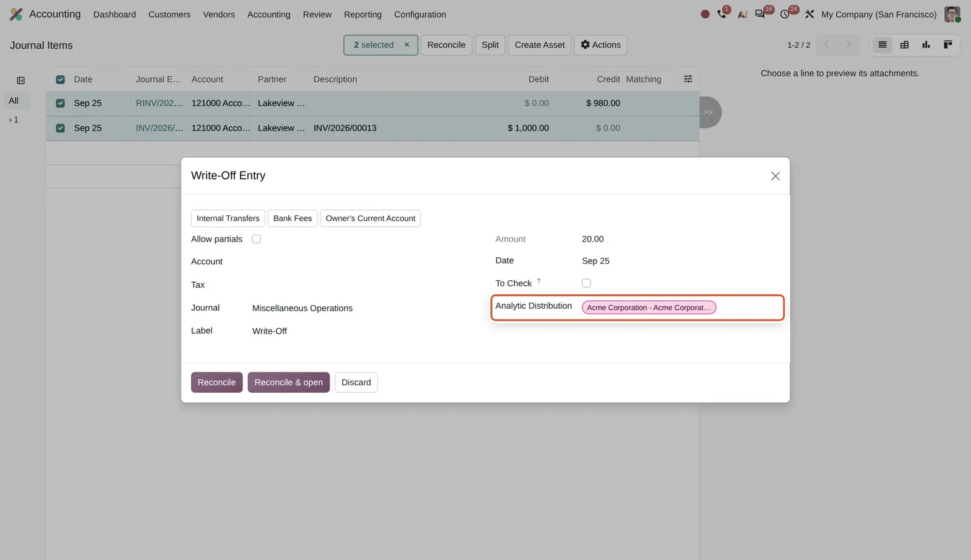Open the Date field picker
The height and width of the screenshot is (560, 971).
680,261
